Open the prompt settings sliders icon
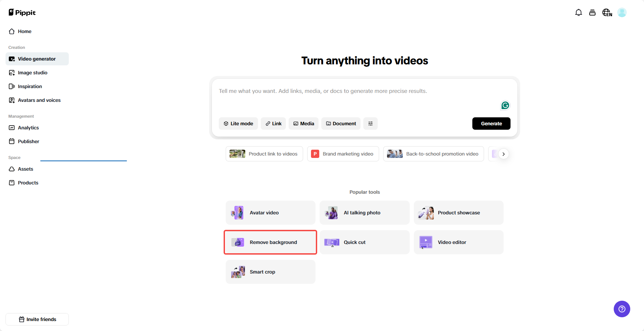The height and width of the screenshot is (331, 644). click(371, 124)
